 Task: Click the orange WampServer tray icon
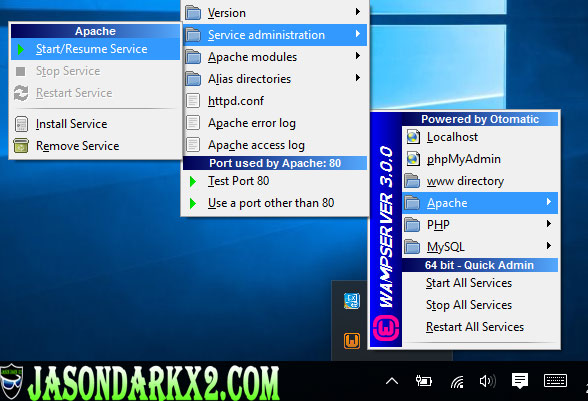(352, 341)
